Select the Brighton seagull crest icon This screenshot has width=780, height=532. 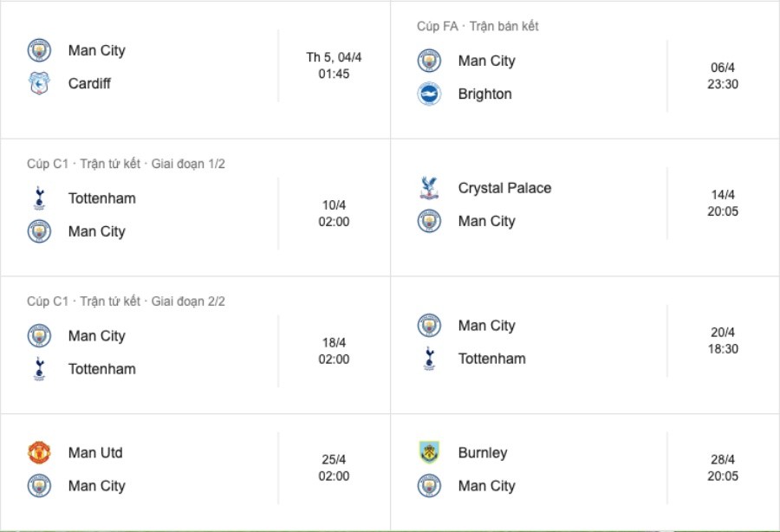click(429, 94)
